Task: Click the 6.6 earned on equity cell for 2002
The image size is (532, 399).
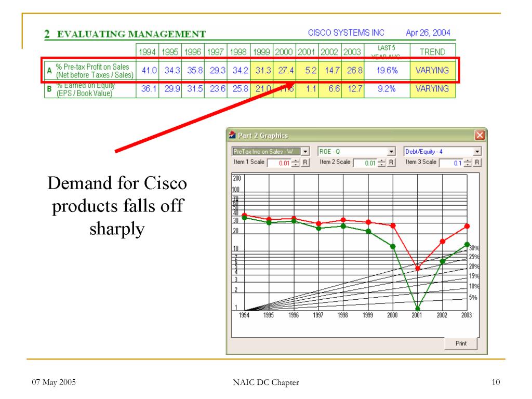Action: coord(330,89)
